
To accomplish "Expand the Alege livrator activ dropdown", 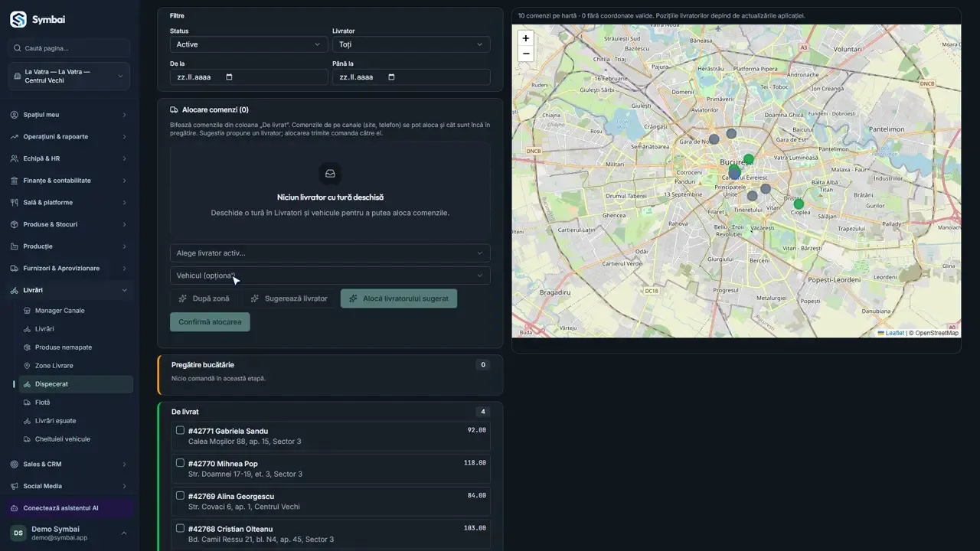I will coord(330,253).
